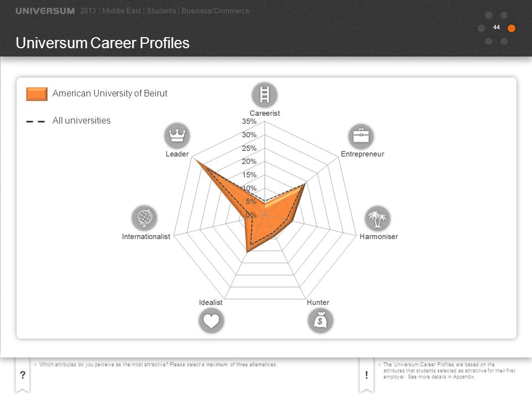Viewport: 532px width, 399px height.
Task: Click the Leader crown icon
Action: click(x=177, y=135)
